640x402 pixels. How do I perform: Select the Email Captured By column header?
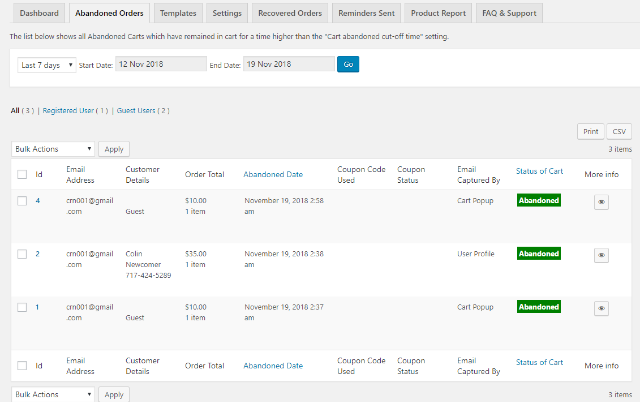tap(478, 175)
